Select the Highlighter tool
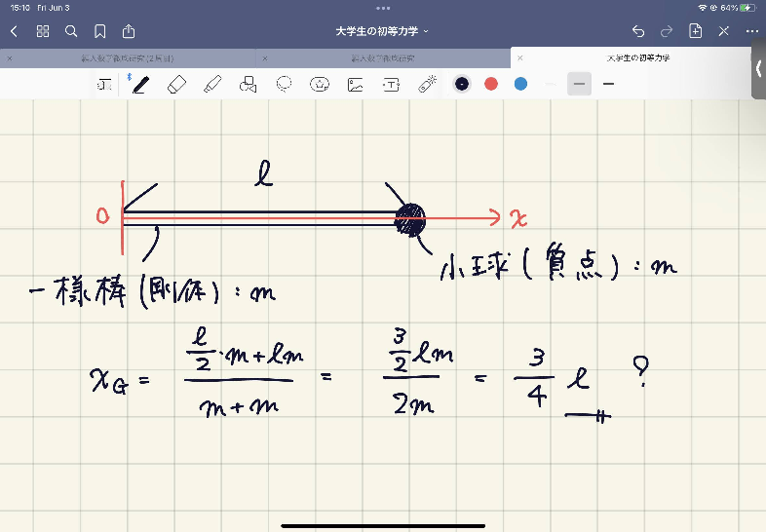766x532 pixels. pyautogui.click(x=212, y=84)
